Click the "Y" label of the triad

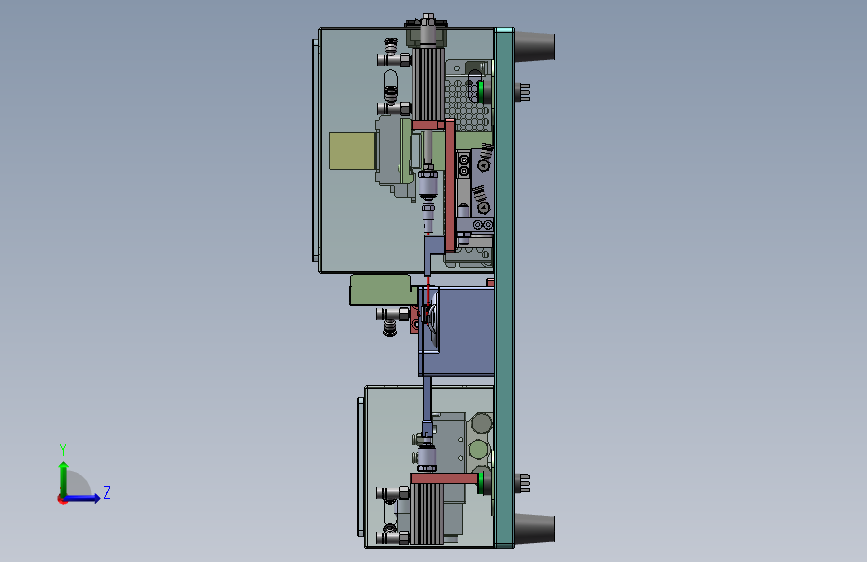point(63,449)
